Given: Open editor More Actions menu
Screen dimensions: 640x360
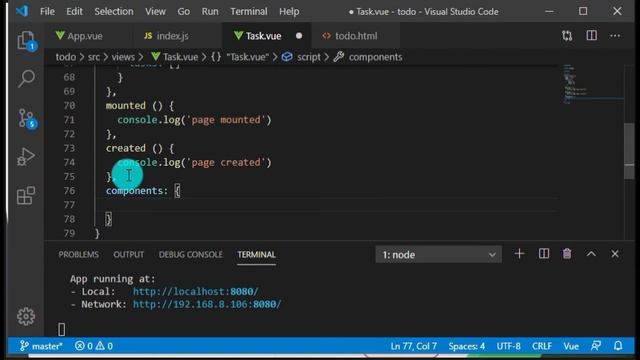Looking at the screenshot, I should (615, 36).
